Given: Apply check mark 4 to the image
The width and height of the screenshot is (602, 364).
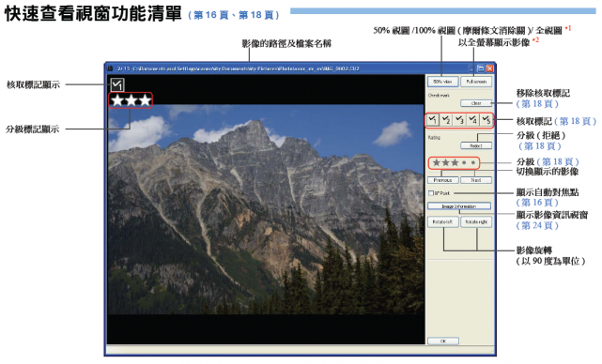Looking at the screenshot, I should click(472, 120).
